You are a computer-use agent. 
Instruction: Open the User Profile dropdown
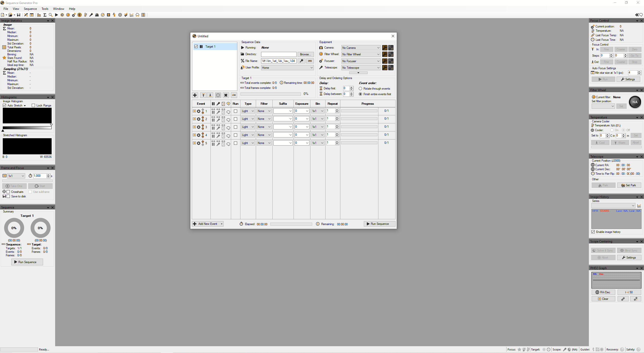point(287,68)
